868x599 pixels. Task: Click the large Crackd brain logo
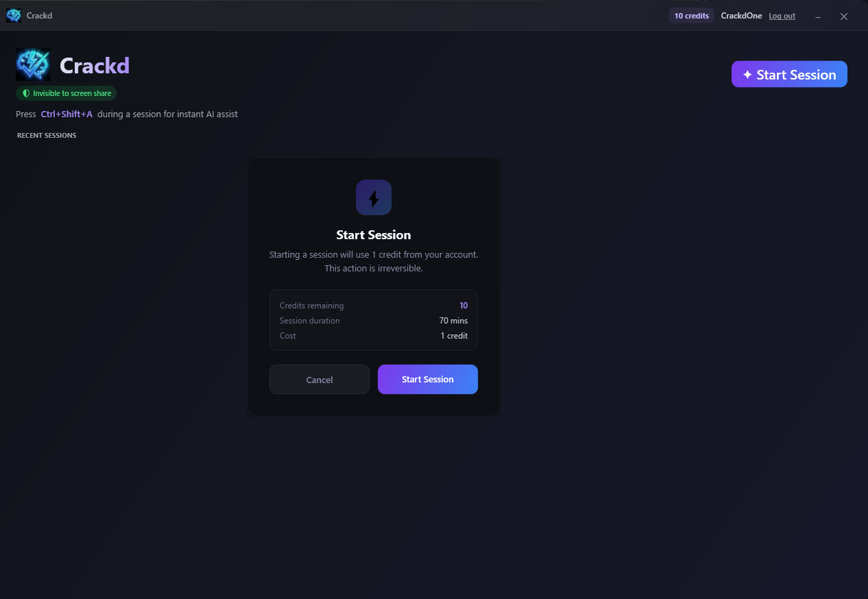coord(33,65)
